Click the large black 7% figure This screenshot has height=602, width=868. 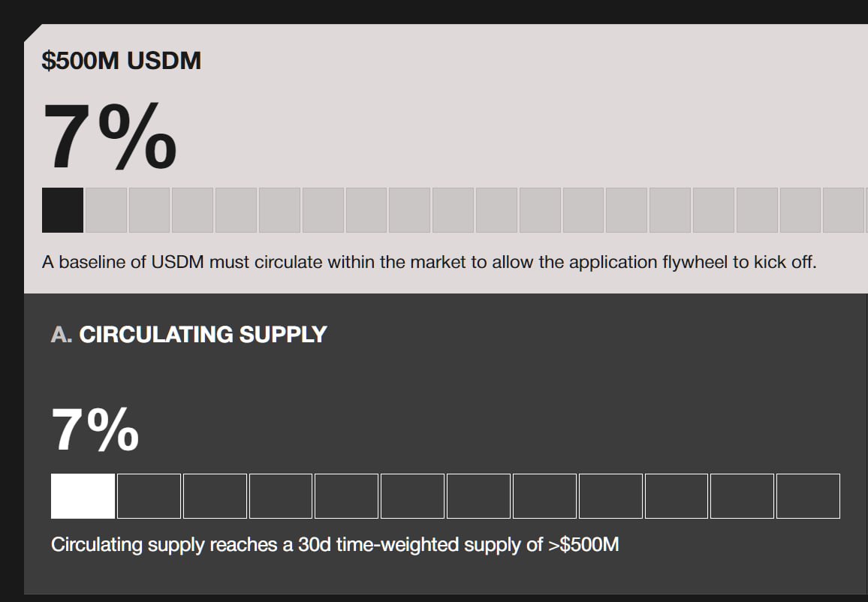[110, 137]
